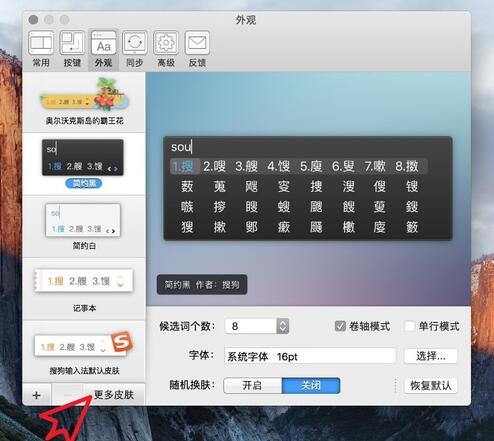Image resolution: width=494 pixels, height=441 pixels.
Task: Click candidate 5.廋 in preview
Action: [x=311, y=166]
